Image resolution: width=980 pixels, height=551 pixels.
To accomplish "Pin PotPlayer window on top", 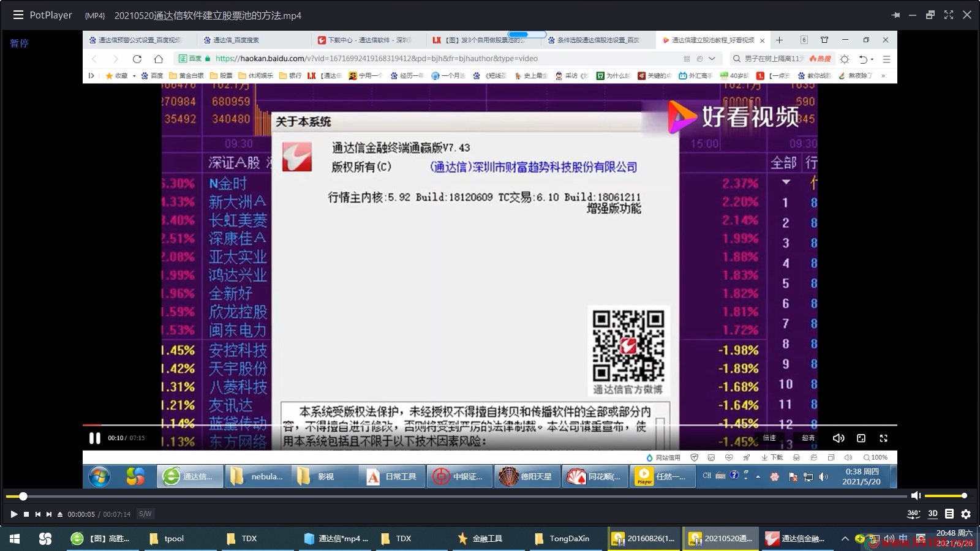I will pos(895,15).
